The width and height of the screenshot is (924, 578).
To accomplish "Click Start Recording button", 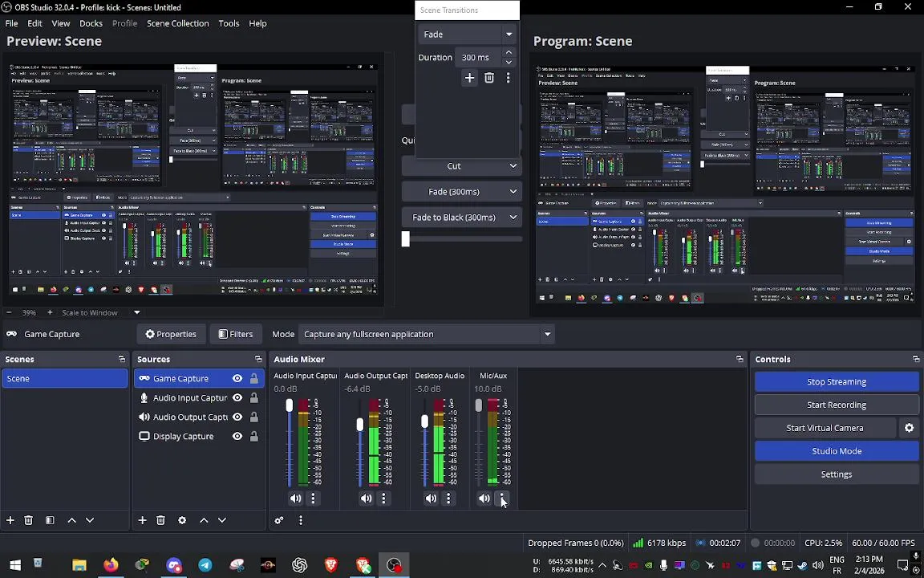I will [837, 405].
